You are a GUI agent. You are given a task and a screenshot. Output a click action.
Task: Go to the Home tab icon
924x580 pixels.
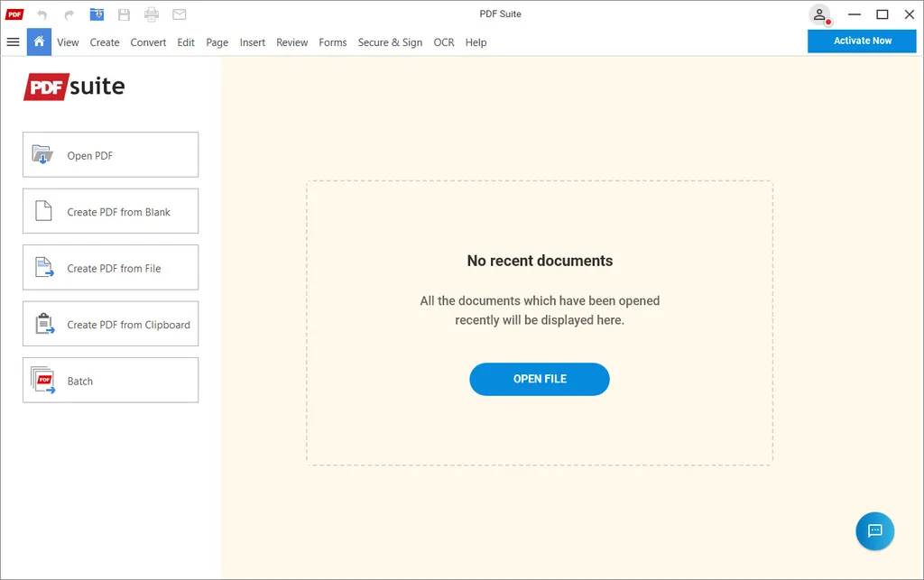(39, 41)
